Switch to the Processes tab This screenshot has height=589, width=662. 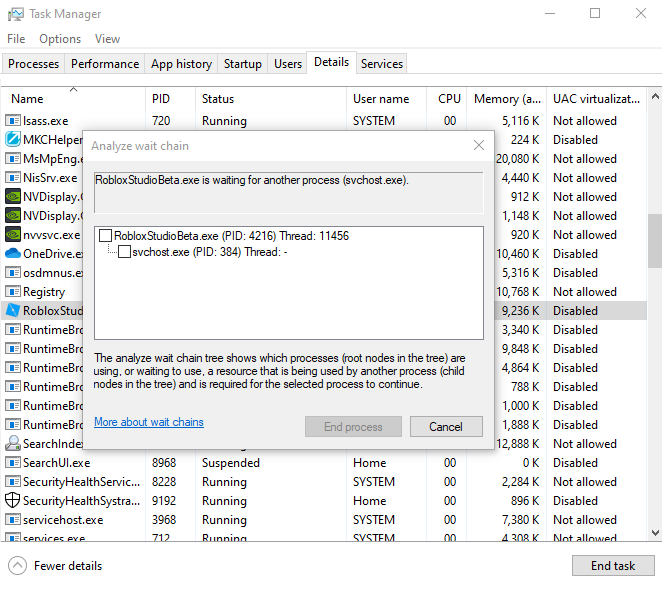click(33, 64)
